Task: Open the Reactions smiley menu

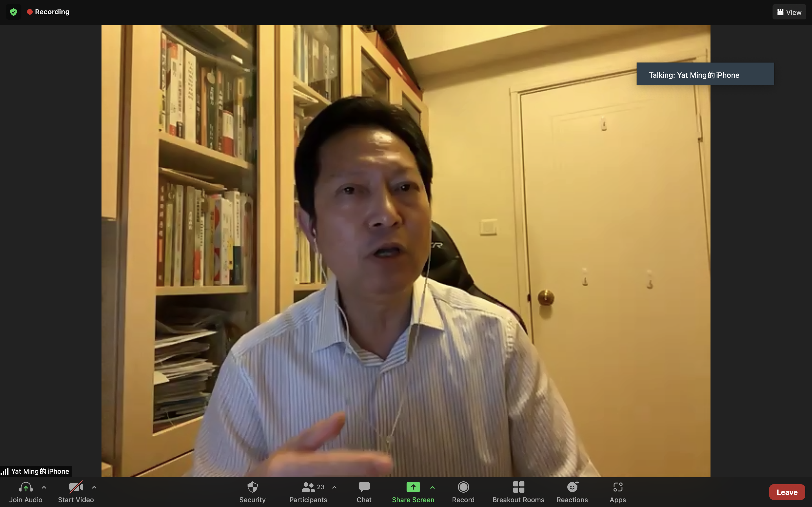Action: coord(572,487)
